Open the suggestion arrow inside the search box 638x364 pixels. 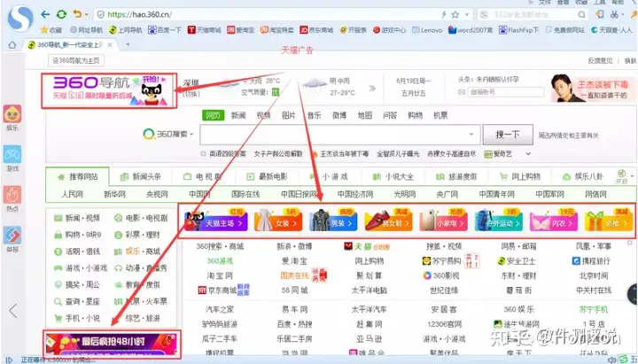471,135
